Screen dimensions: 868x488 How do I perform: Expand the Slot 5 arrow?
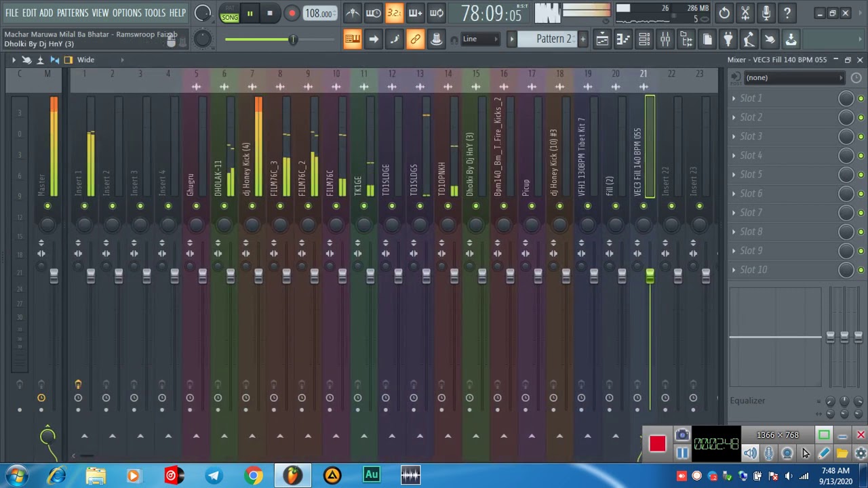(x=734, y=174)
